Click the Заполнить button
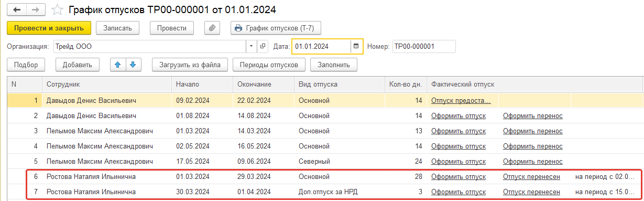Image resolution: width=644 pixels, height=201 pixels. (x=334, y=65)
